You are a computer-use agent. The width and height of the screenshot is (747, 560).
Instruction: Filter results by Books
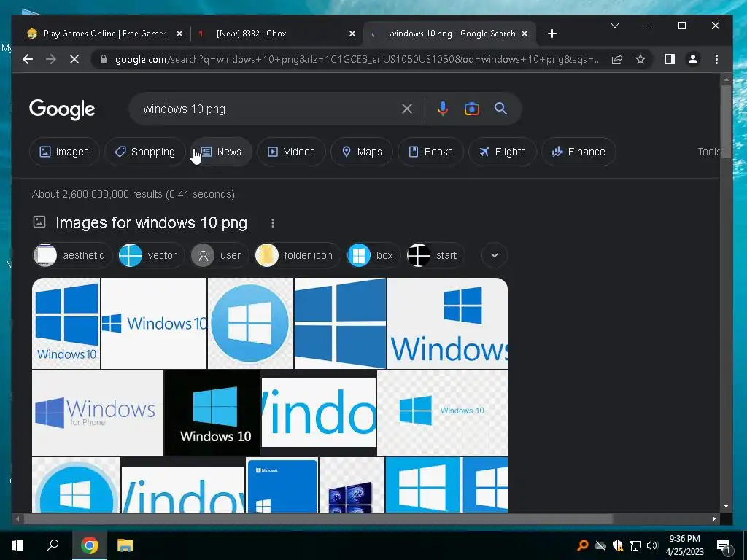pos(430,152)
